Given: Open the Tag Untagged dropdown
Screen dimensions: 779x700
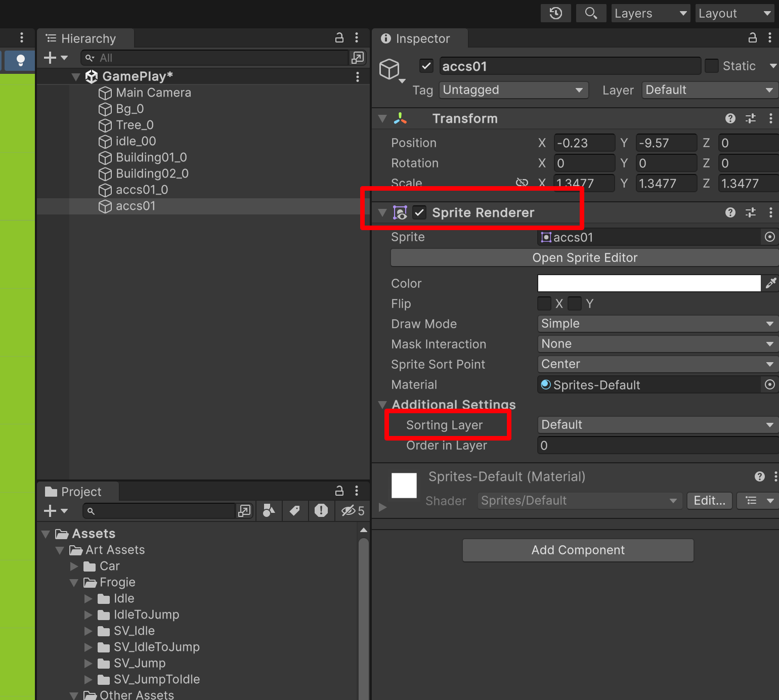Looking at the screenshot, I should click(x=513, y=90).
